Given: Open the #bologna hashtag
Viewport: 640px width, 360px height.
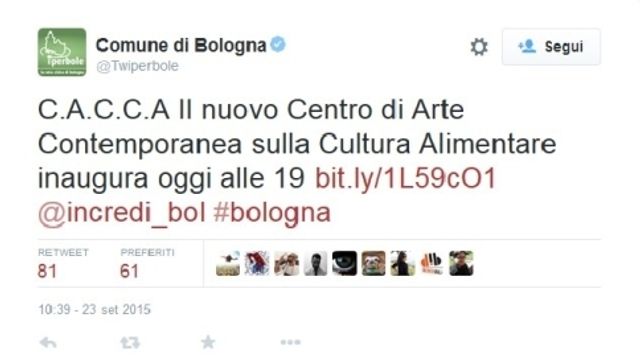Looking at the screenshot, I should 272,213.
